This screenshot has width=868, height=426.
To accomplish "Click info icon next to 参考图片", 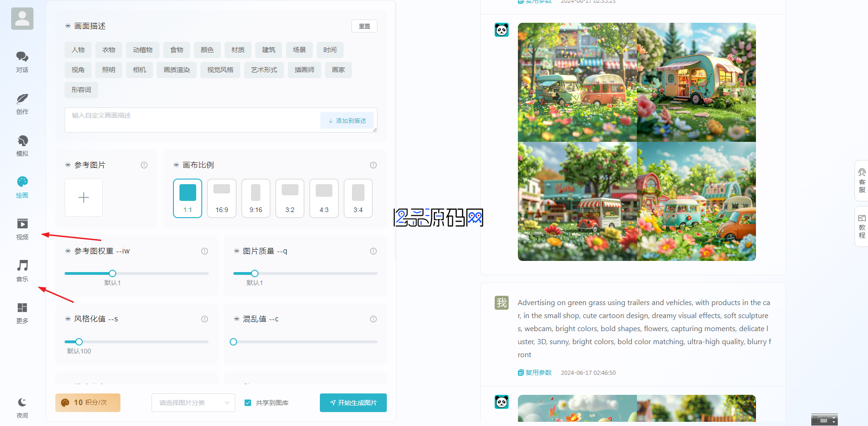I will (144, 165).
